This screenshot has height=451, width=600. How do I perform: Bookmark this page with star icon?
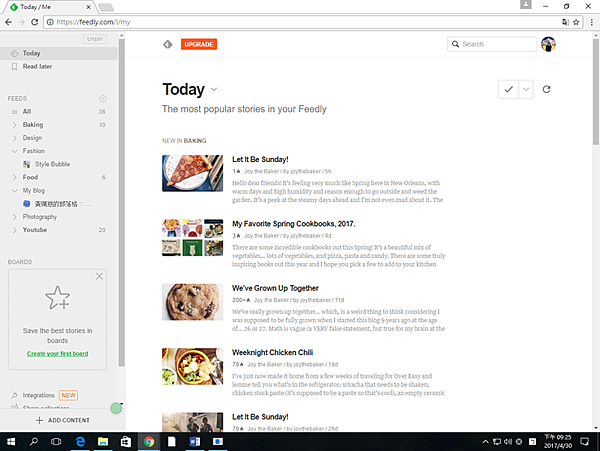(576, 22)
